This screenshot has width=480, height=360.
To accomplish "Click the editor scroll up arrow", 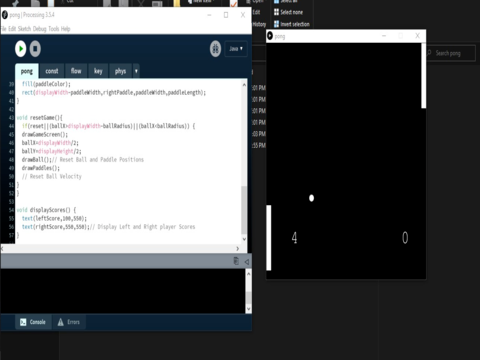I will pyautogui.click(x=244, y=85).
